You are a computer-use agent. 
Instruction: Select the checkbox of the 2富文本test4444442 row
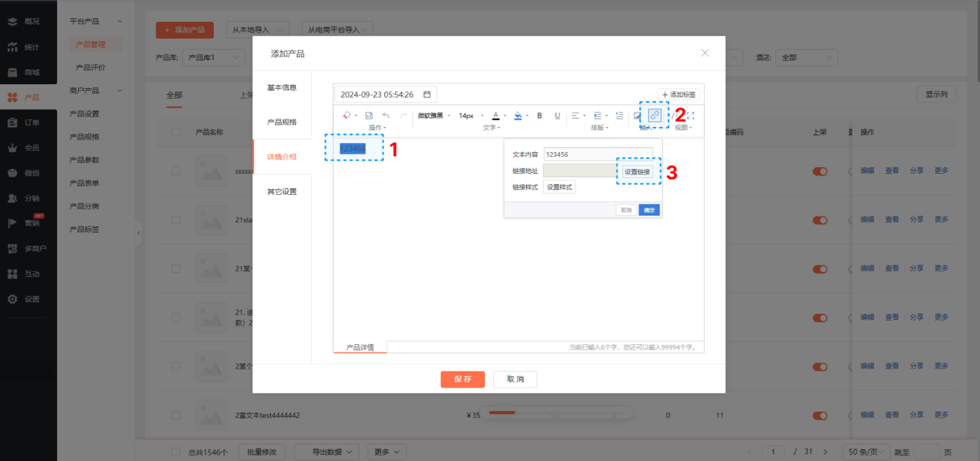[176, 415]
